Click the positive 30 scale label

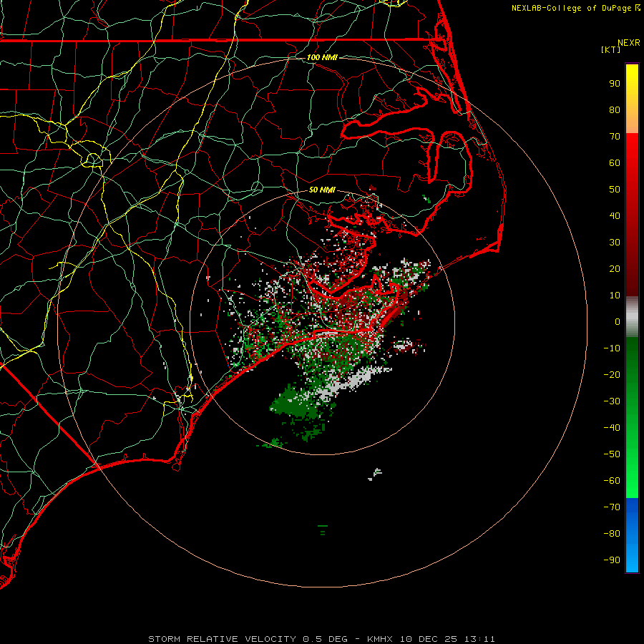pyautogui.click(x=615, y=243)
